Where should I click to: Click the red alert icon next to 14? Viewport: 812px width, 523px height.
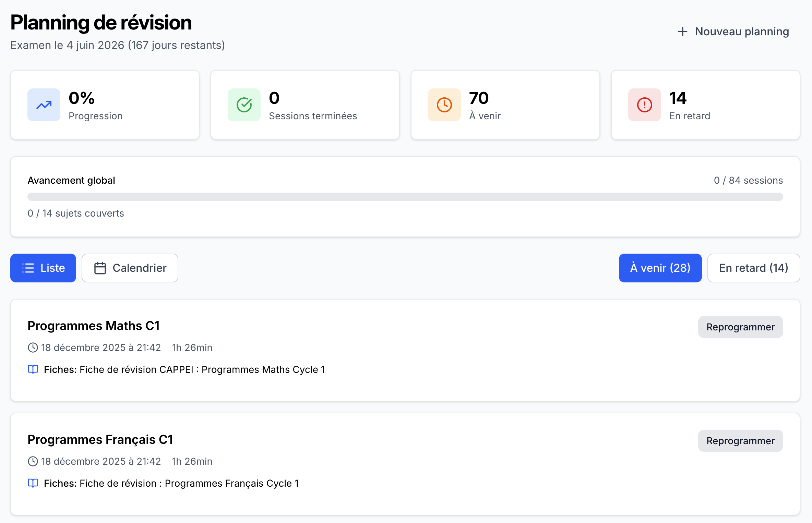pos(644,105)
